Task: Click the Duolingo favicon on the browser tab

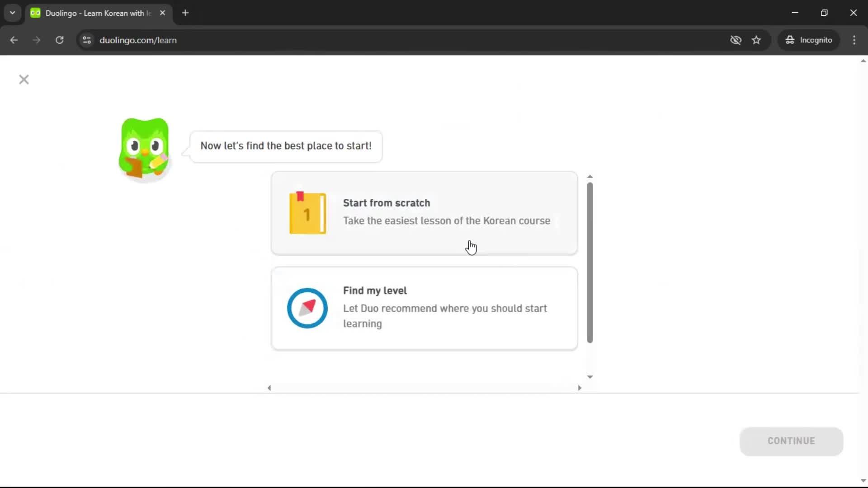Action: [36, 13]
